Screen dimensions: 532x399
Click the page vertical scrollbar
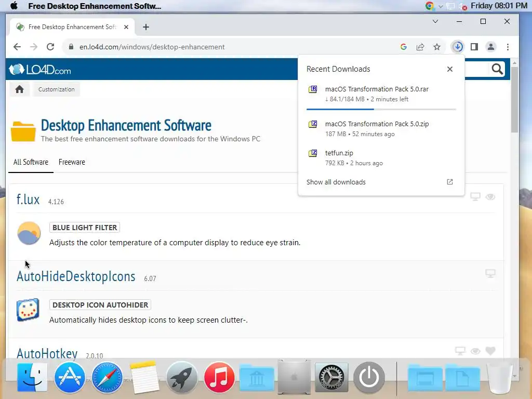(514, 100)
